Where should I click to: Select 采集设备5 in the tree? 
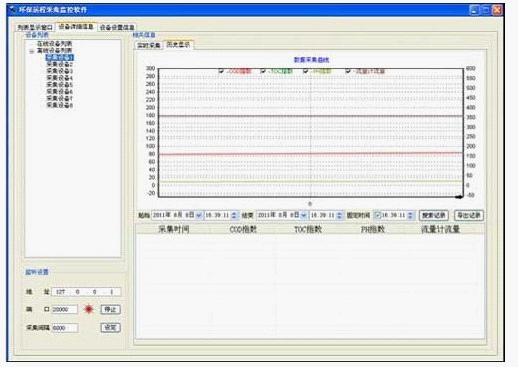(60, 85)
